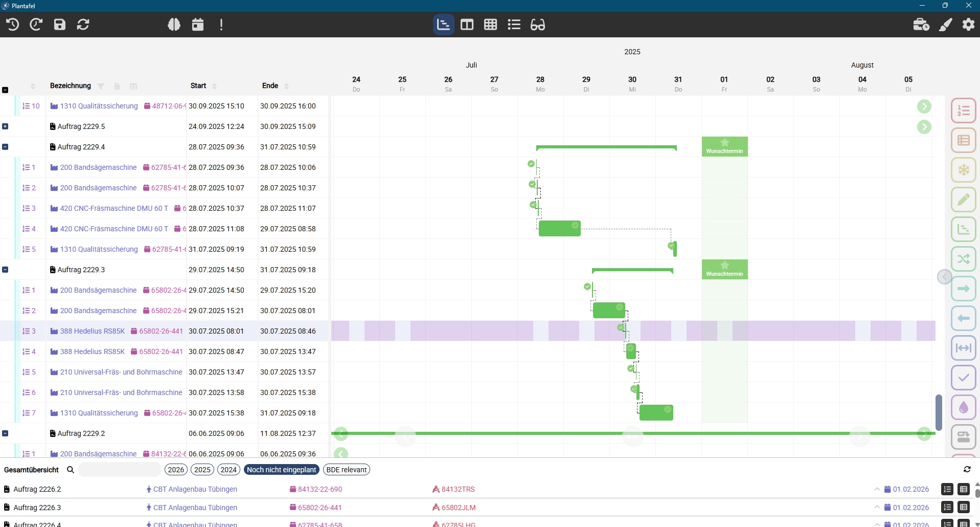The image size is (980, 527).
Task: Click the numbered list sidebar button
Action: point(964,111)
